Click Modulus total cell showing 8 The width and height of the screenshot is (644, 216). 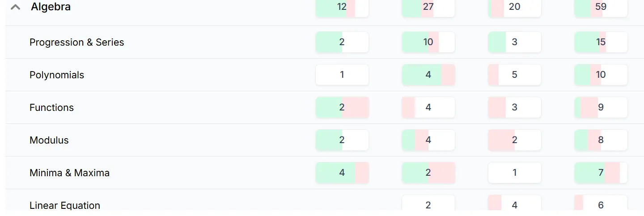pyautogui.click(x=601, y=140)
